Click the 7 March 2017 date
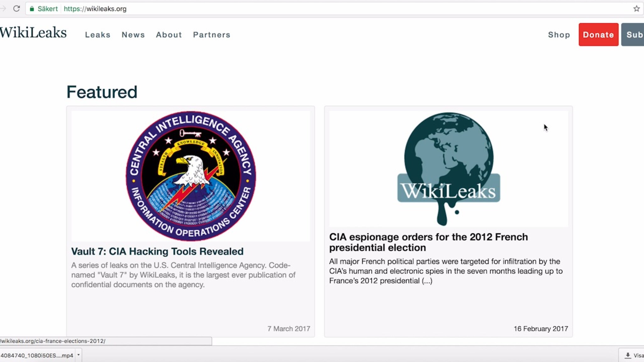 289,329
